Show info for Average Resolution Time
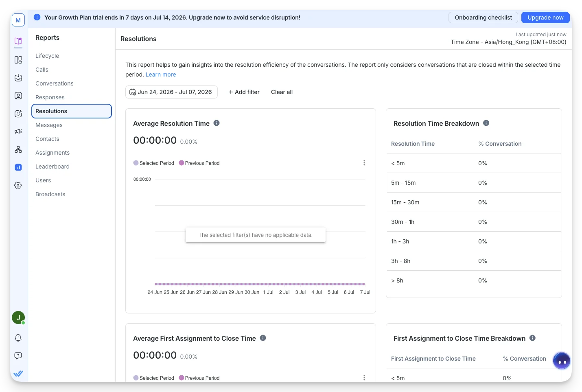This screenshot has height=392, width=582. coord(217,123)
